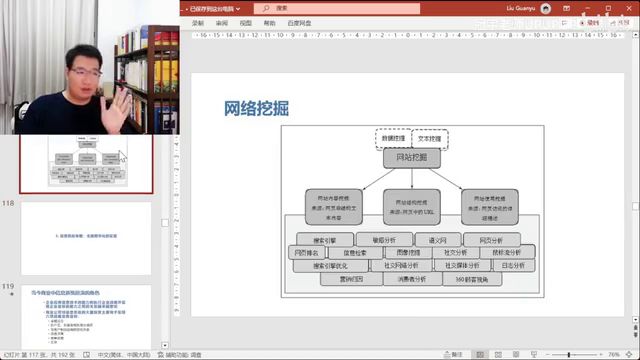This screenshot has height=360, width=640.
Task: Open the Liu Guanyu account avatar
Action: tap(546, 8)
